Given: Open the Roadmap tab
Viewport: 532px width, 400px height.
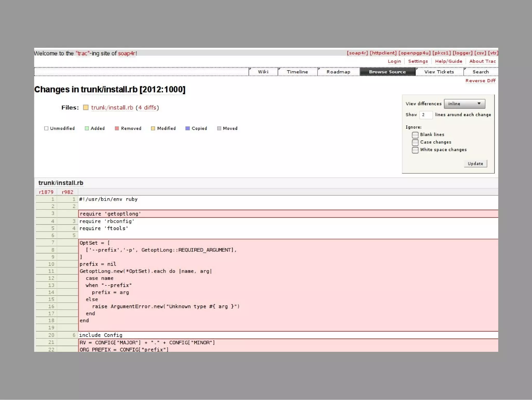Looking at the screenshot, I should (x=338, y=72).
